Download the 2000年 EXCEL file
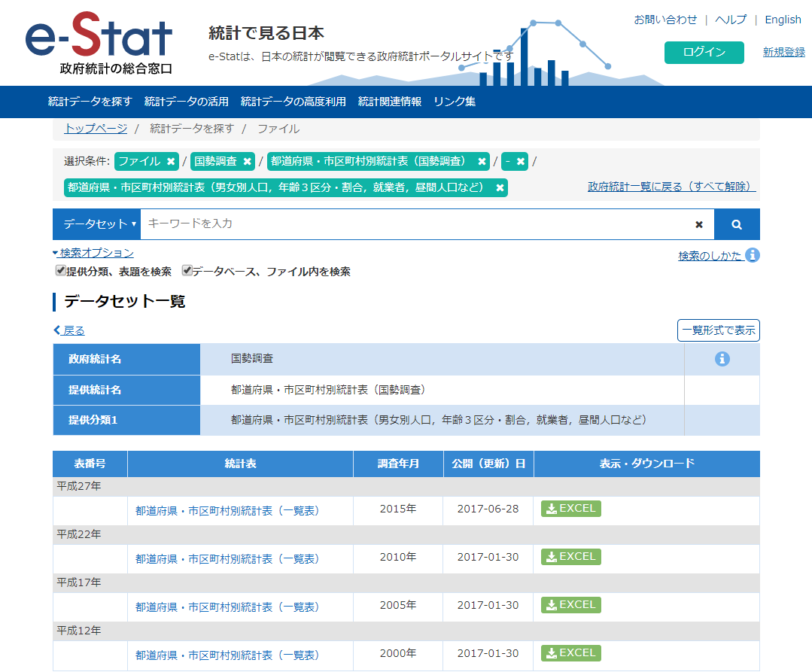Image resolution: width=812 pixels, height=672 pixels. tap(571, 653)
